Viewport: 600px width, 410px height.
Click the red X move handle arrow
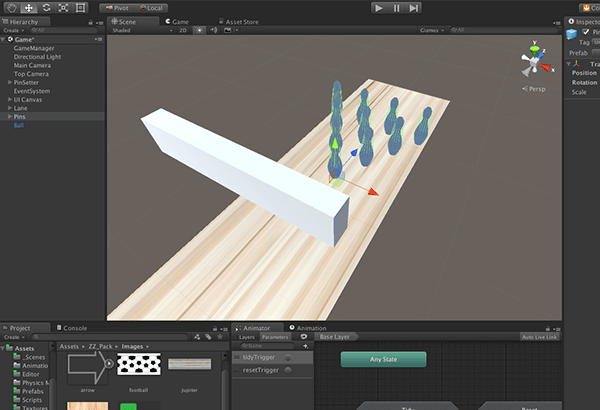coord(373,192)
